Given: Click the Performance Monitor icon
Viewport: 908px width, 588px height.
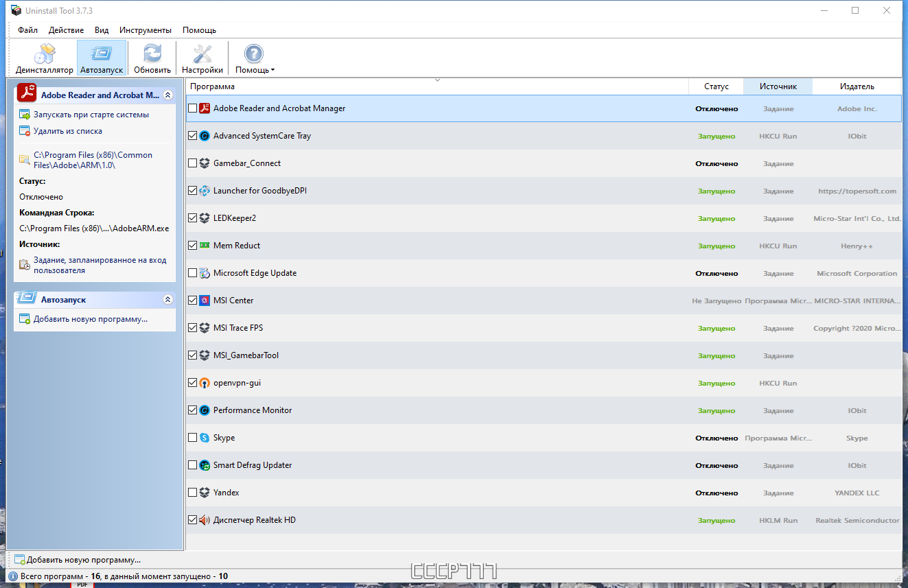Looking at the screenshot, I should tap(204, 410).
